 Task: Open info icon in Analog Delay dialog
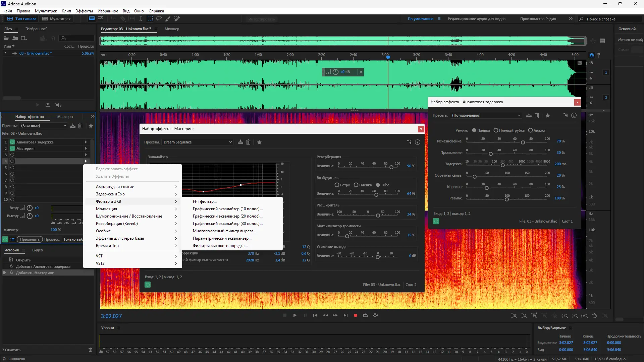[574, 115]
